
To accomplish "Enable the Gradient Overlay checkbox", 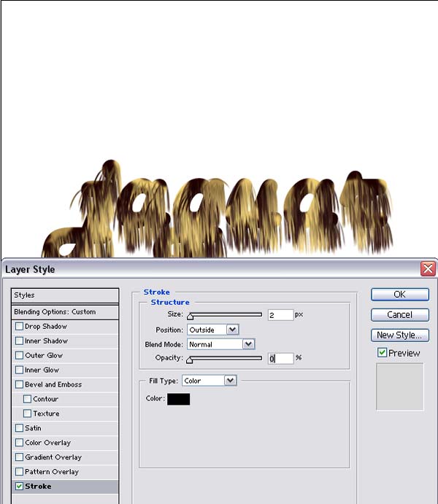I will (19, 457).
